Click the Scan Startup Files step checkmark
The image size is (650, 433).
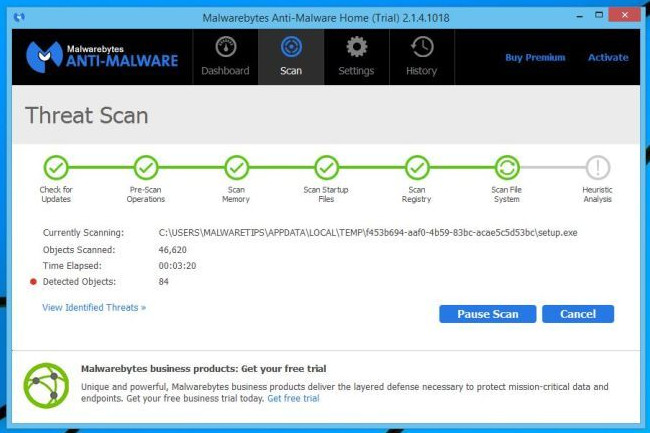326,168
